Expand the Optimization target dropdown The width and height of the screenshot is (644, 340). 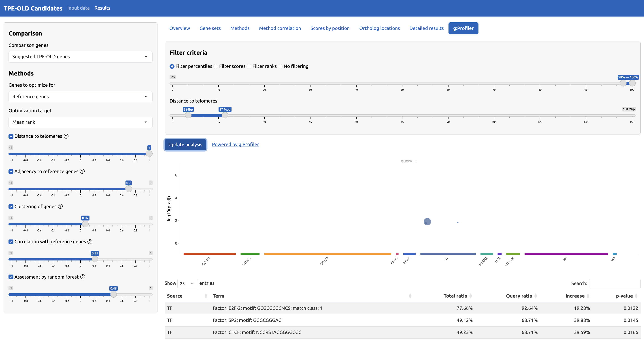coord(80,122)
